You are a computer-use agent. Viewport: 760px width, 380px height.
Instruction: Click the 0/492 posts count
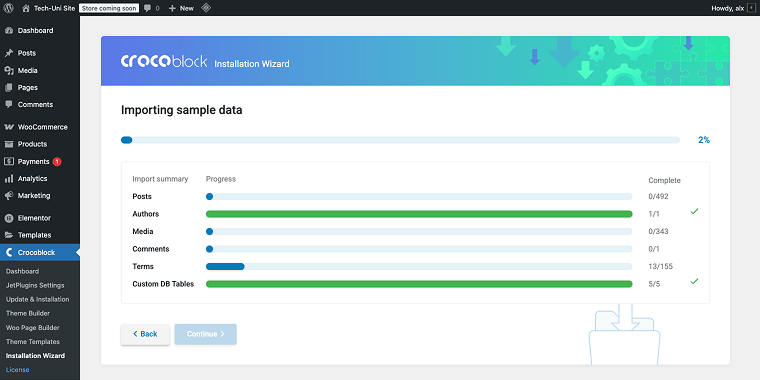pos(658,197)
